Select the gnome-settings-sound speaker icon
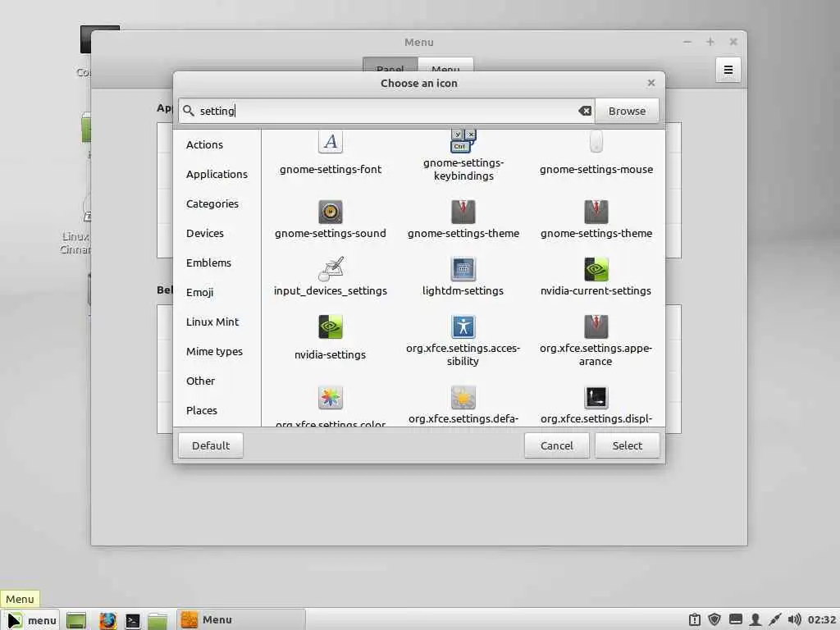The height and width of the screenshot is (630, 840). 331,212
